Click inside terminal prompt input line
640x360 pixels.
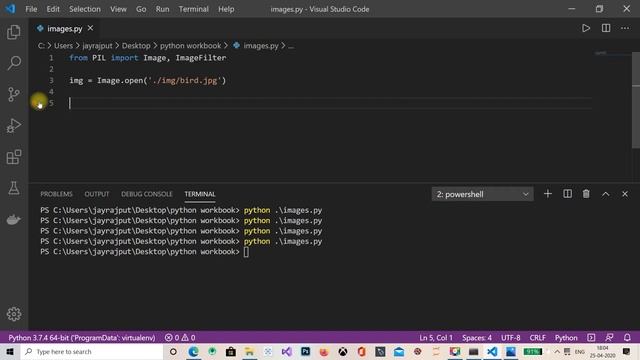[246, 252]
